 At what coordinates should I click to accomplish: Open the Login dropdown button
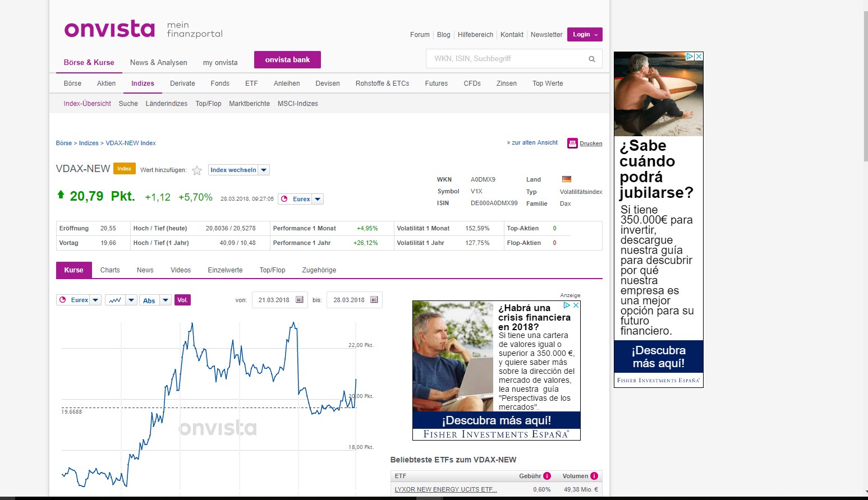(x=585, y=35)
